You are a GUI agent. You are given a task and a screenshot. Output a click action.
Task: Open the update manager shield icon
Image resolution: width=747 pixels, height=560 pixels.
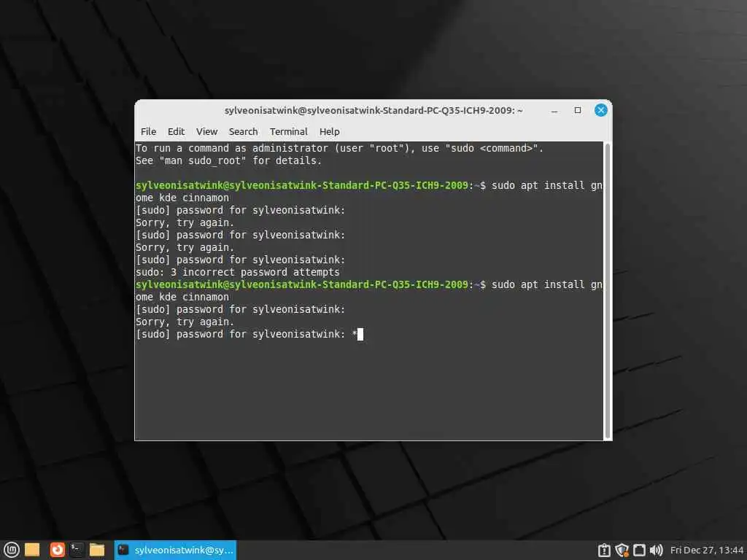click(x=622, y=551)
